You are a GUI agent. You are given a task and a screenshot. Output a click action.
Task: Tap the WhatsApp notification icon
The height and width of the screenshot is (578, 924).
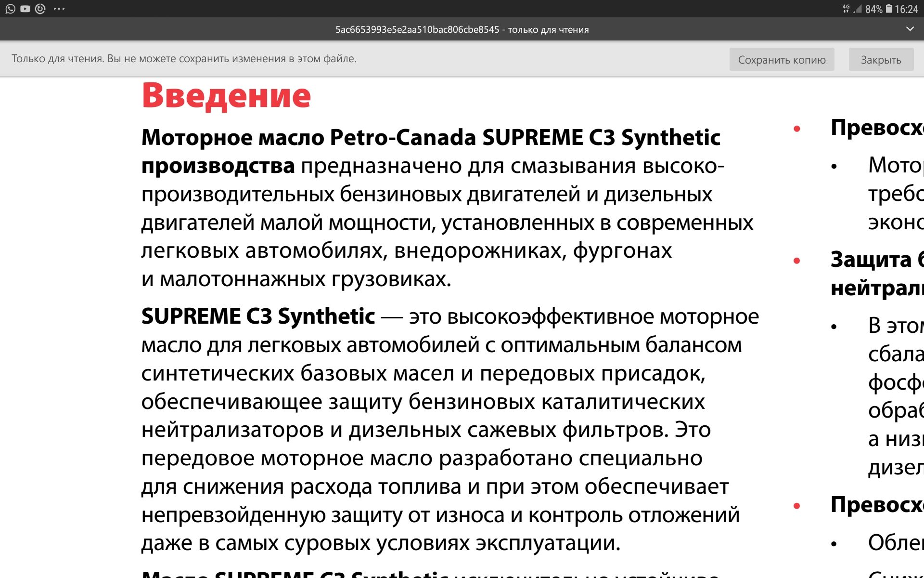[x=10, y=9]
